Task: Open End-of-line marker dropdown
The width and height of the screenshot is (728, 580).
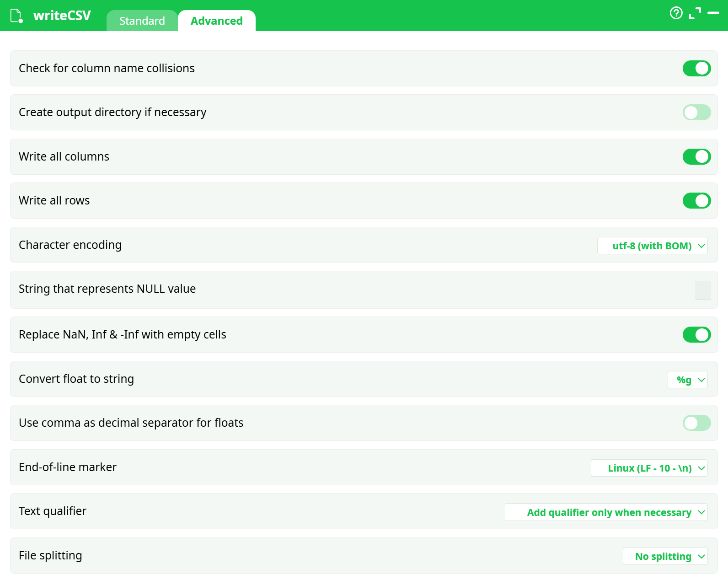Action: coord(649,468)
